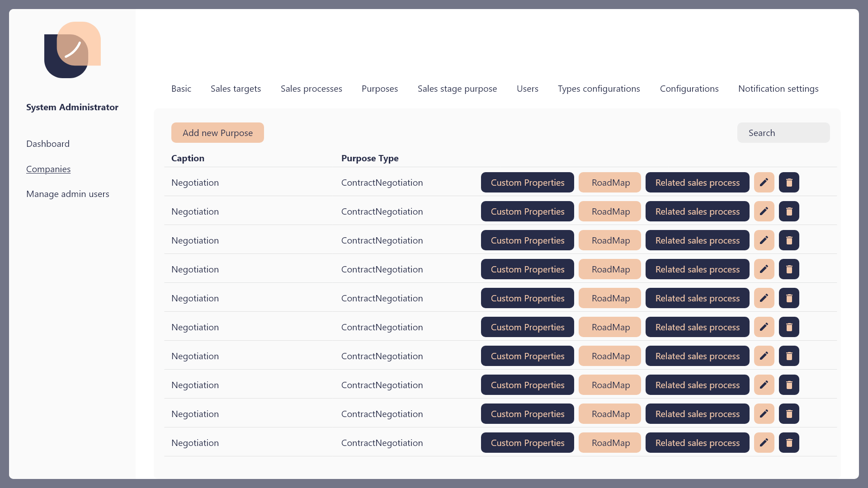Image resolution: width=868 pixels, height=488 pixels.
Task: Go to Sales stage purpose tab
Action: [x=457, y=89]
